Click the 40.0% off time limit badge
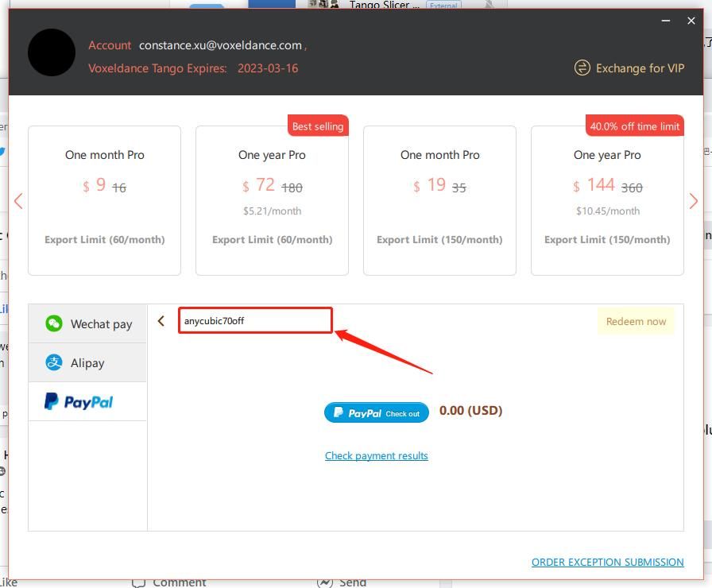Screen dimensions: 712x588 [x=635, y=126]
